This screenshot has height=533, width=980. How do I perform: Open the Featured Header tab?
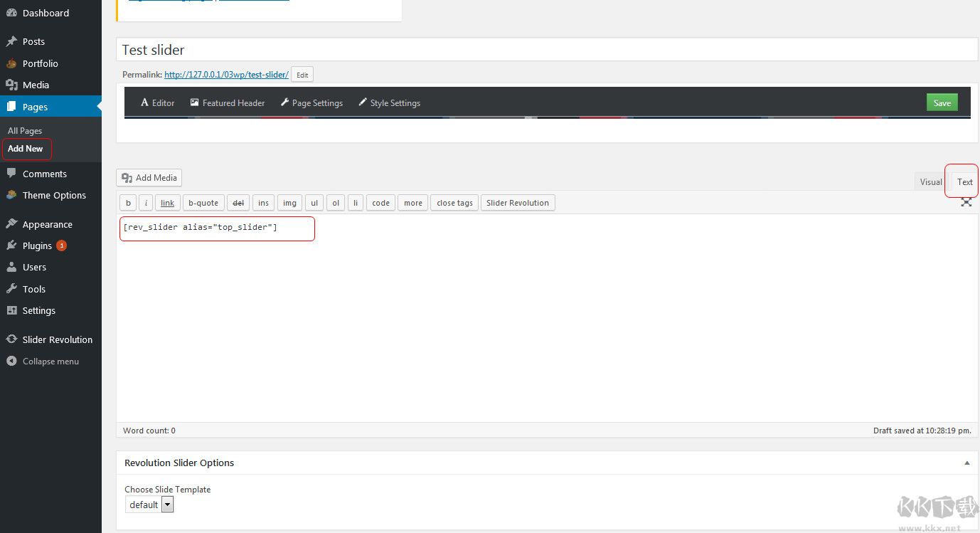(x=228, y=102)
